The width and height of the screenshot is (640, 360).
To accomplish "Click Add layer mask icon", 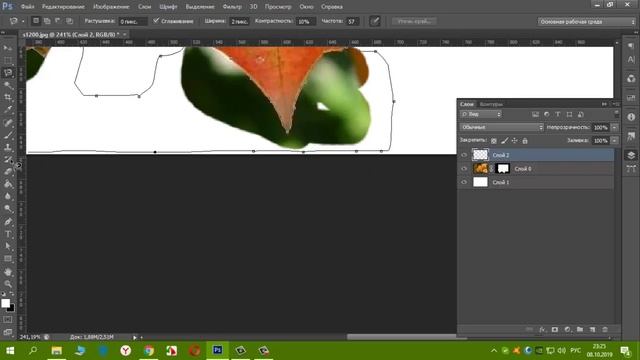I will tap(555, 329).
